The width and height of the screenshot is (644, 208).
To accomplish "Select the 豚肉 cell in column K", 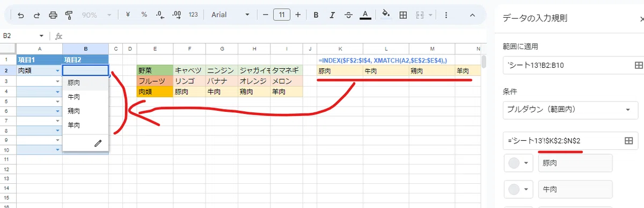I will (x=339, y=70).
